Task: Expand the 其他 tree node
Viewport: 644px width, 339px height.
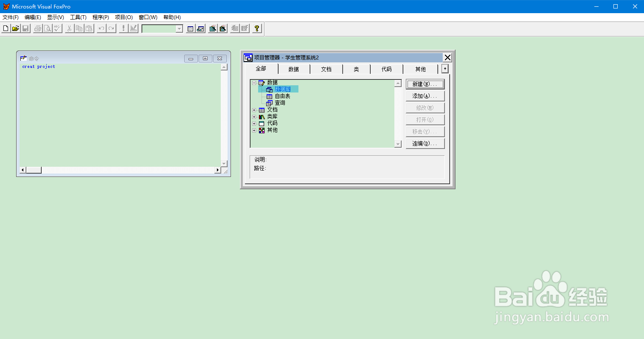Action: (x=254, y=130)
